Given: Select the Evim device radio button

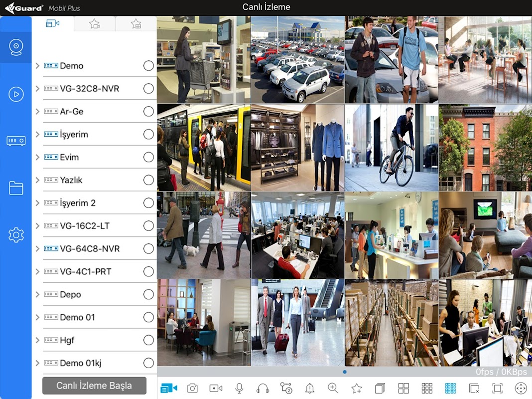Looking at the screenshot, I should point(148,157).
